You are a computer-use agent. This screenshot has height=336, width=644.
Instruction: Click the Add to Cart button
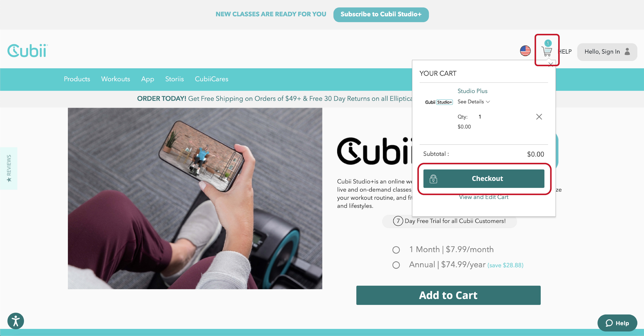[448, 295]
